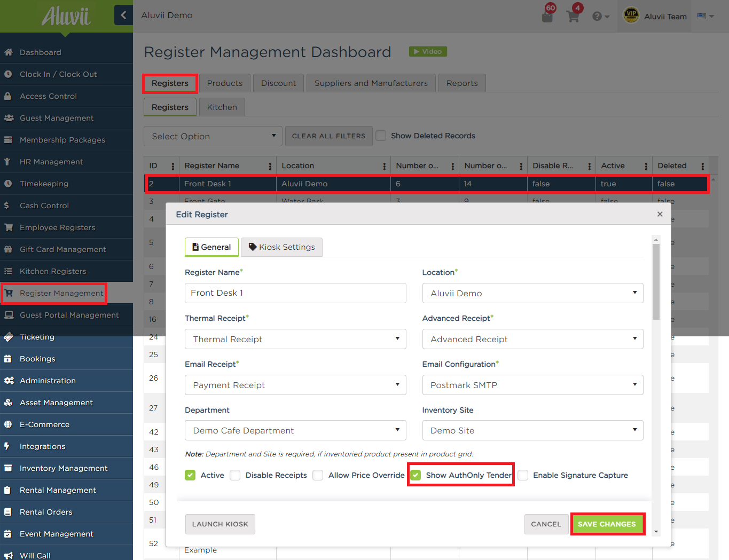
Task: Open the Select Option filter dropdown
Action: pos(213,136)
